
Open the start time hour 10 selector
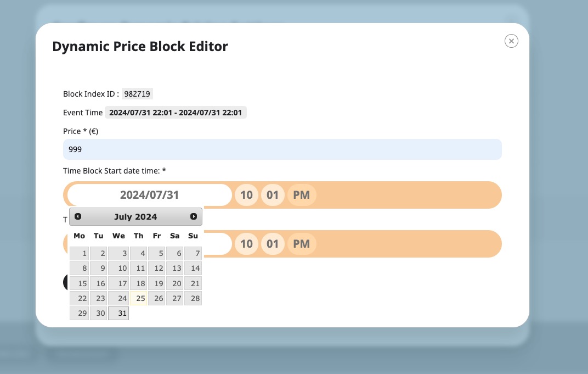tap(246, 195)
